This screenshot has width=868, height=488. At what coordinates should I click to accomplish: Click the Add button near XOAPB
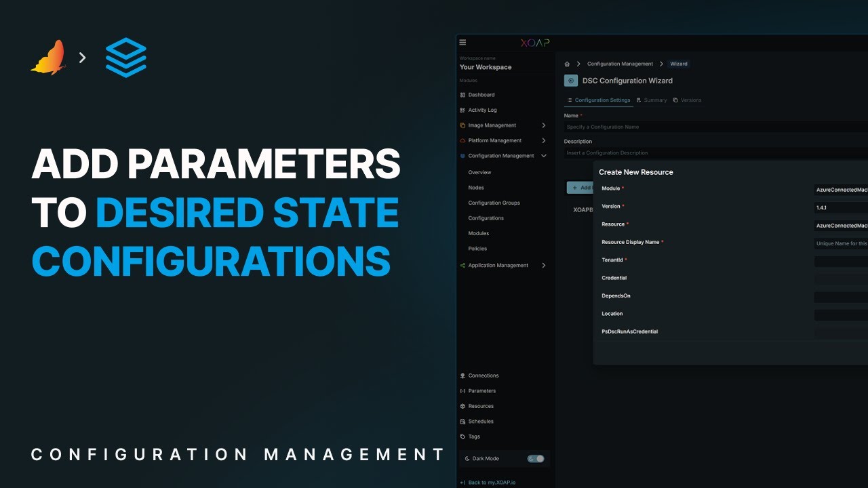tap(582, 187)
